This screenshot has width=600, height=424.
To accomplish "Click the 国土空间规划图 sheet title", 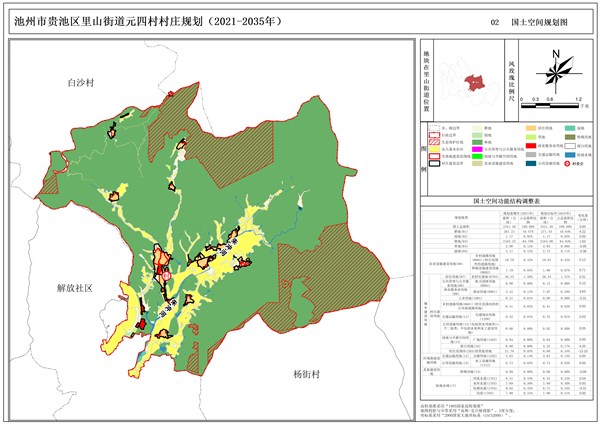I will (x=538, y=20).
